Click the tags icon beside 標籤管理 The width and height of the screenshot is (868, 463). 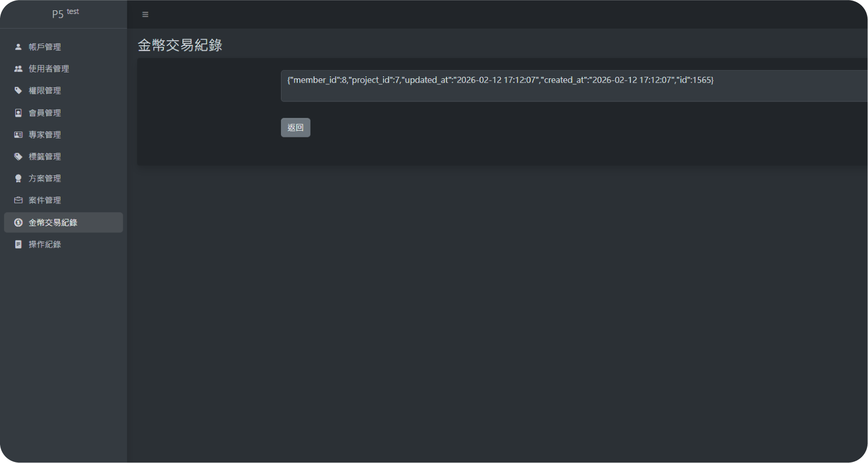click(18, 157)
